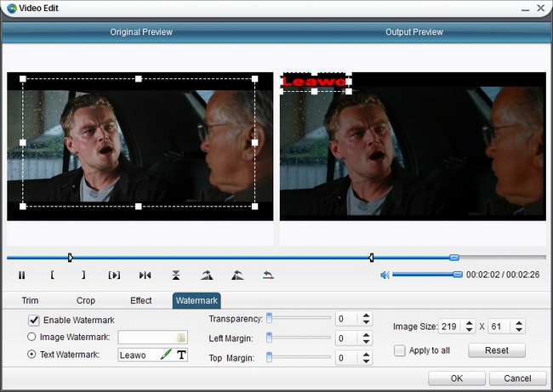This screenshot has width=553, height=392.
Task: Click the image width 219 field
Action: (451, 327)
